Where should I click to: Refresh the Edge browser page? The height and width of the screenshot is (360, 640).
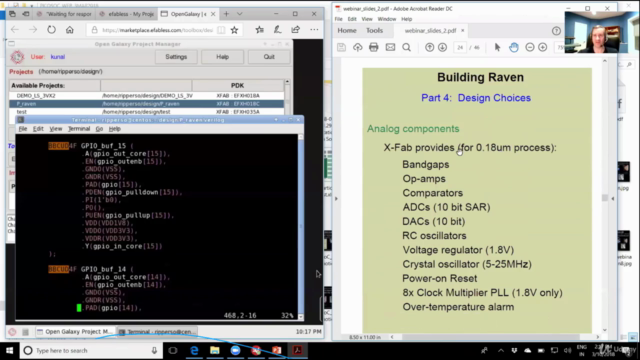pyautogui.click(x=51, y=30)
